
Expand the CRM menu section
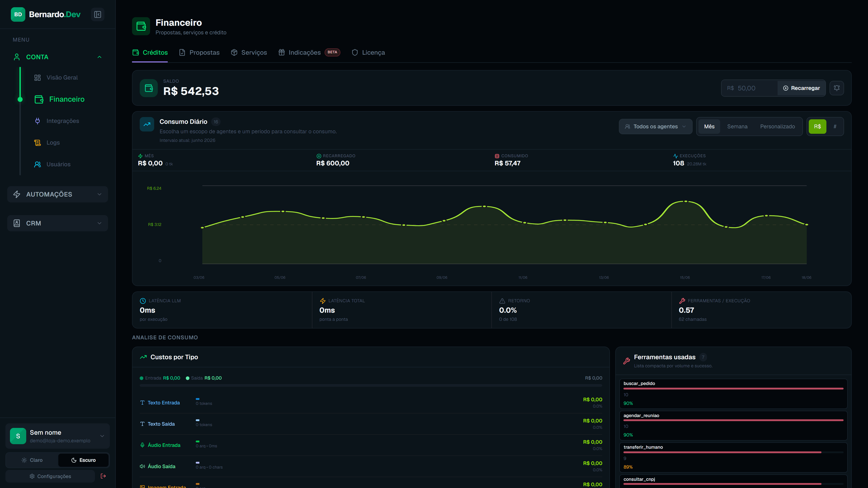coord(58,223)
